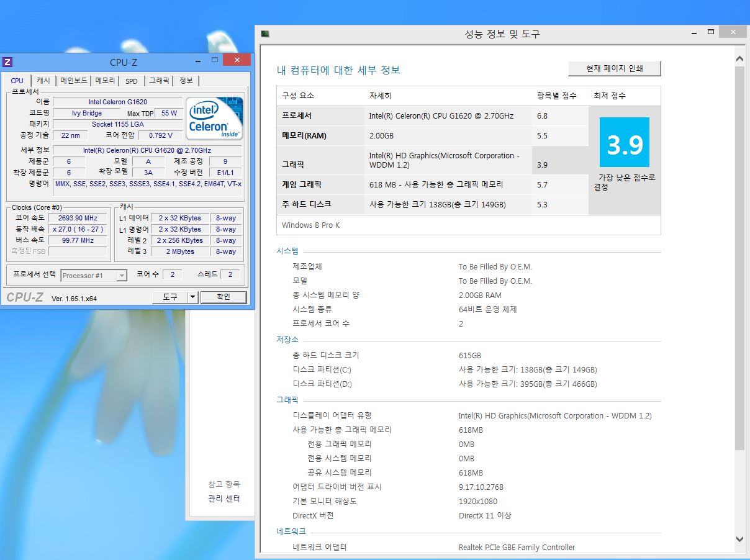750x560 pixels.
Task: Expand the 도구 button dropdown arrow
Action: tap(192, 297)
